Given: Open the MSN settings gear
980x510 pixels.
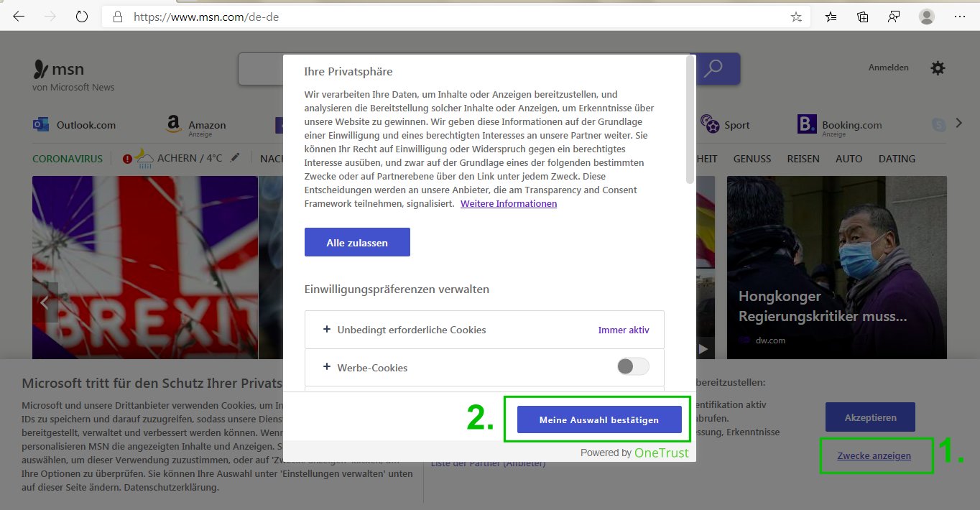Looking at the screenshot, I should coord(937,68).
